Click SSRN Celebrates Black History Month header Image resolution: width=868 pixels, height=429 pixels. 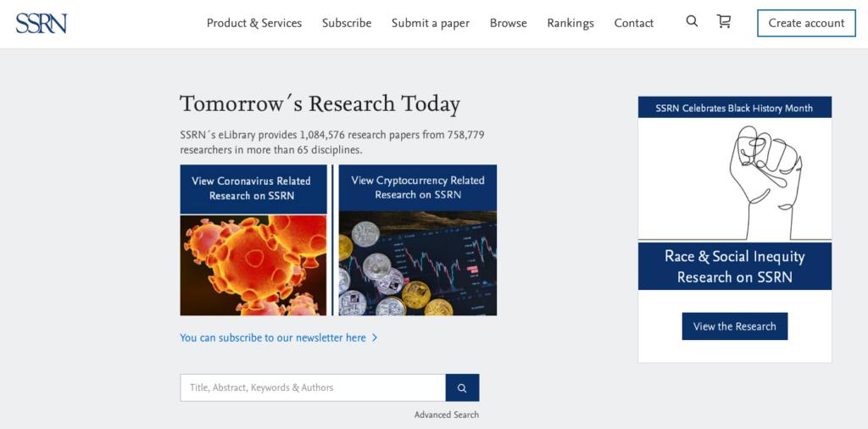[x=735, y=108]
